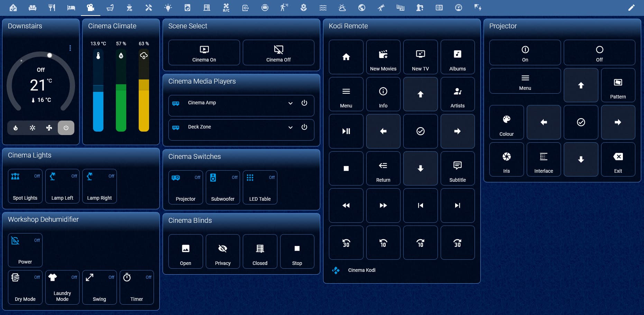This screenshot has height=315, width=644.
Task: Skip to previous track on Kodi Remote
Action: pos(420,206)
